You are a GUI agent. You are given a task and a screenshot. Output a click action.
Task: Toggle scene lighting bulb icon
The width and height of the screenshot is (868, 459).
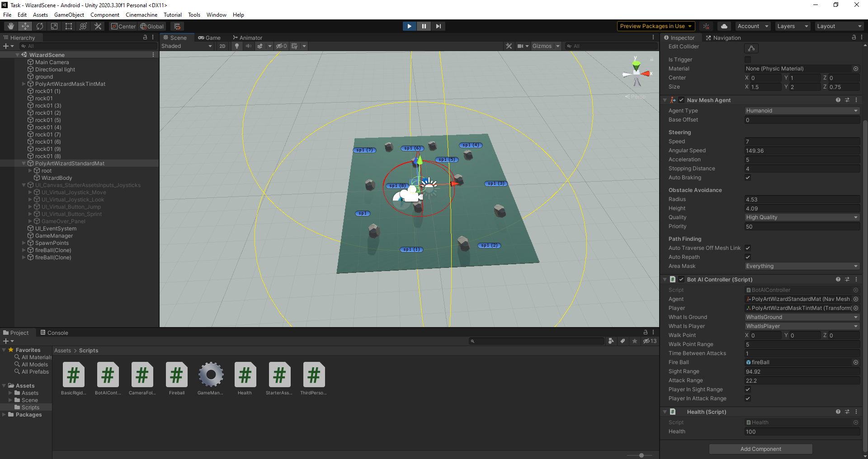237,46
